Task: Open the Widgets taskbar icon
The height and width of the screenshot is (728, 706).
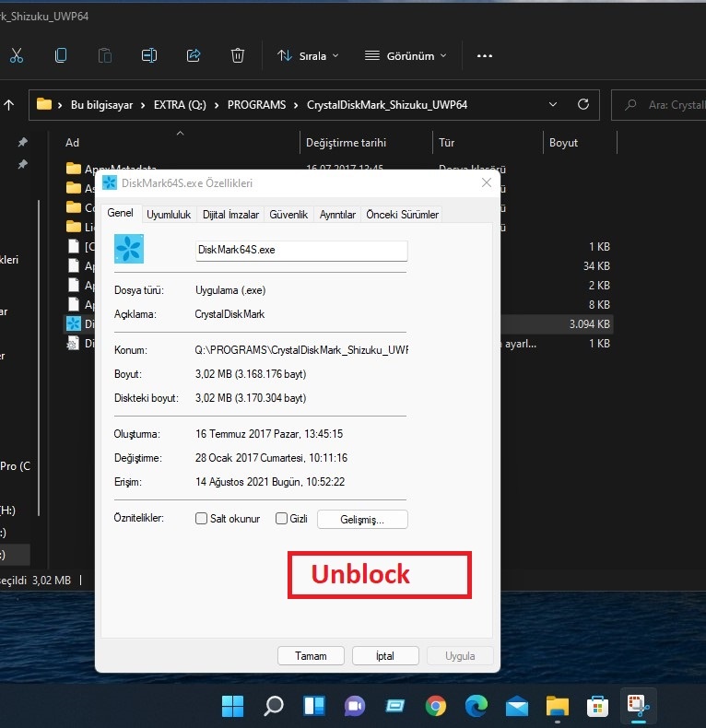Action: [x=314, y=706]
